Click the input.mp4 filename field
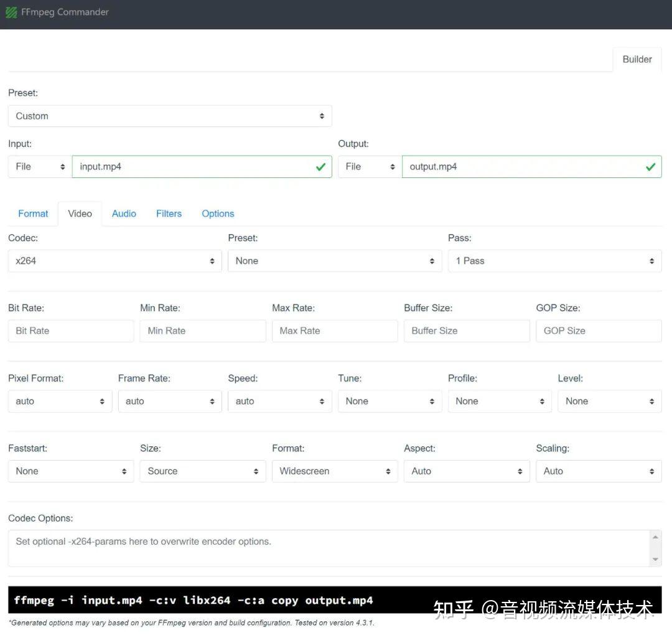Viewport: 672px width, 638px height. pyautogui.click(x=202, y=166)
